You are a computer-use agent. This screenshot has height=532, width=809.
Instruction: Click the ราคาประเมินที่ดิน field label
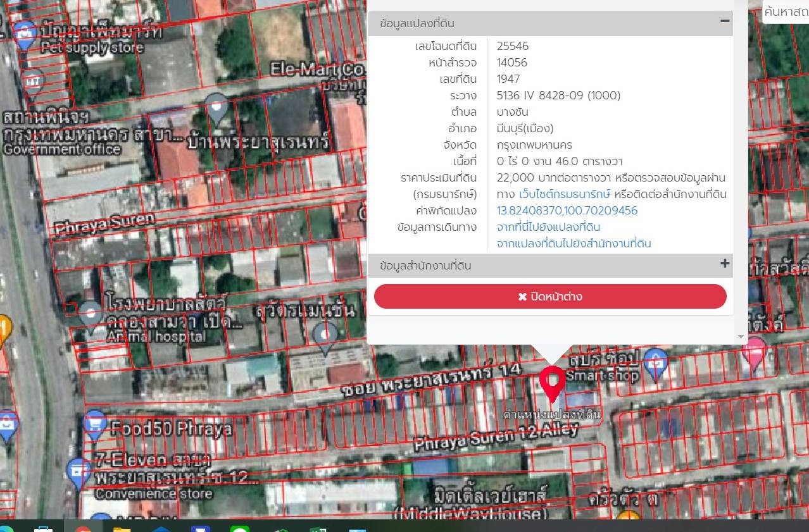pyautogui.click(x=439, y=178)
